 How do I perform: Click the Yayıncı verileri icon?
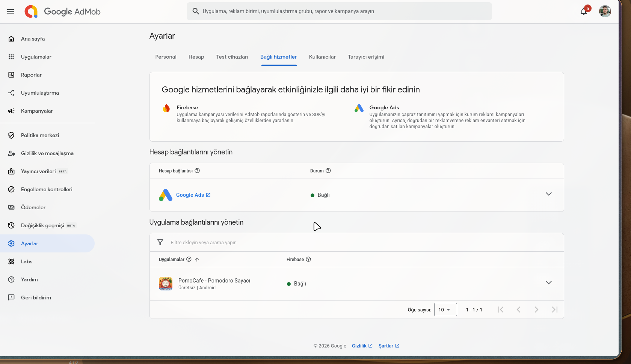click(11, 171)
